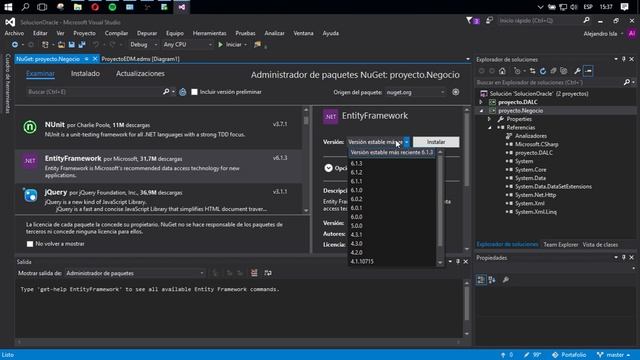The height and width of the screenshot is (360, 640).
Task: Click Task View icon in taskbar
Action: pos(42,7)
